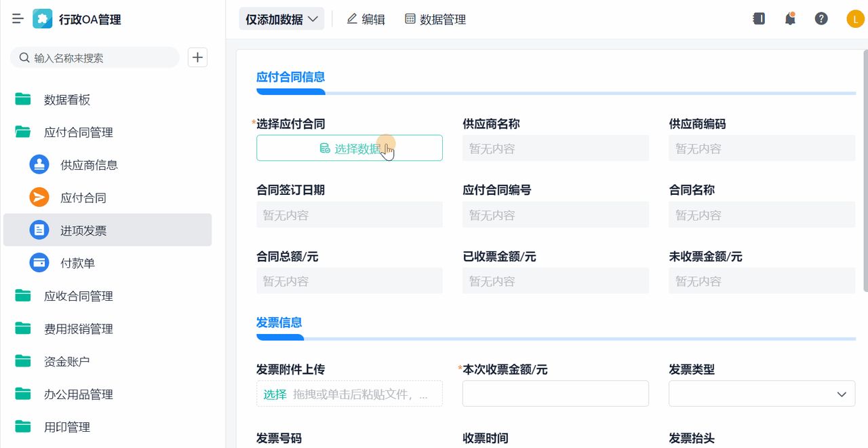
Task: Focus the 本次收票金额 input field
Action: point(555,393)
